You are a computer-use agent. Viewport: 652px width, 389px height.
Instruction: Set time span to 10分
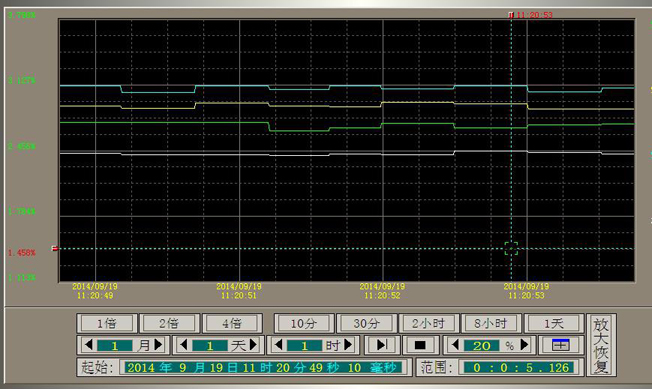(304, 323)
